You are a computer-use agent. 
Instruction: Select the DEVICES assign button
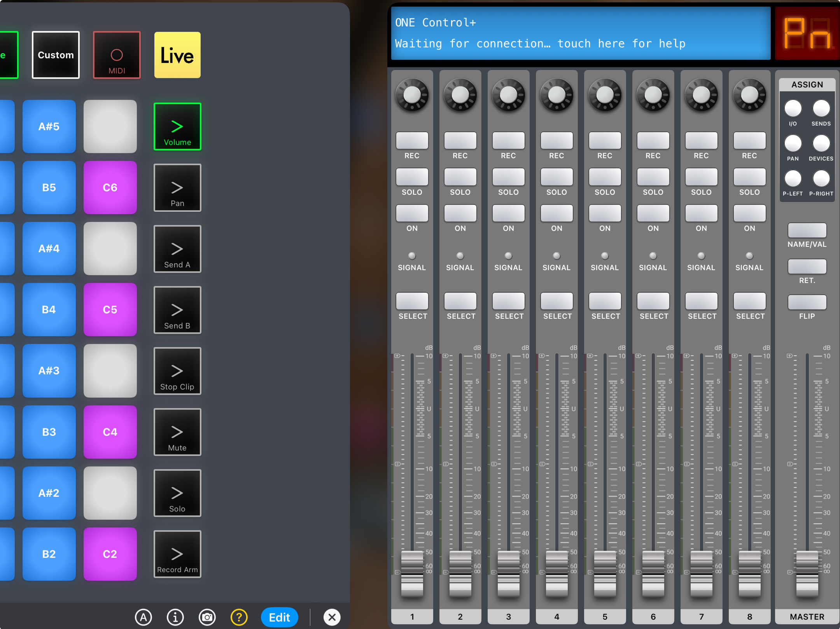(821, 143)
